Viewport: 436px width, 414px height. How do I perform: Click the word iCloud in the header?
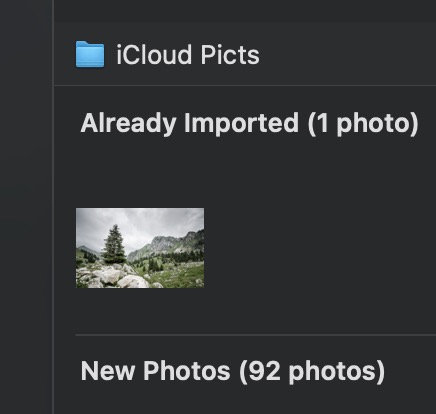point(154,55)
